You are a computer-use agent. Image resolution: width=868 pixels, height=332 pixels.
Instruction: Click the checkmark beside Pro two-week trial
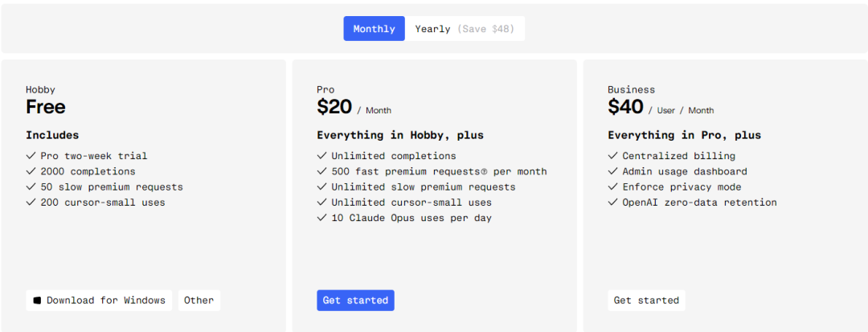(31, 156)
